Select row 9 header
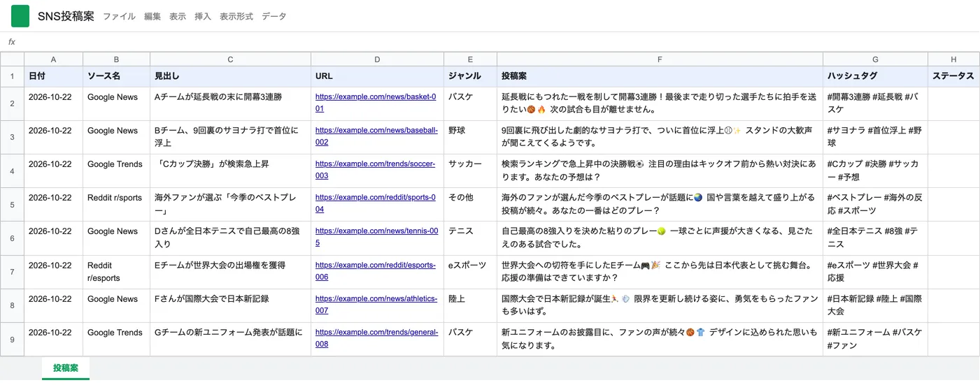This screenshot has width=980, height=385. point(12,339)
